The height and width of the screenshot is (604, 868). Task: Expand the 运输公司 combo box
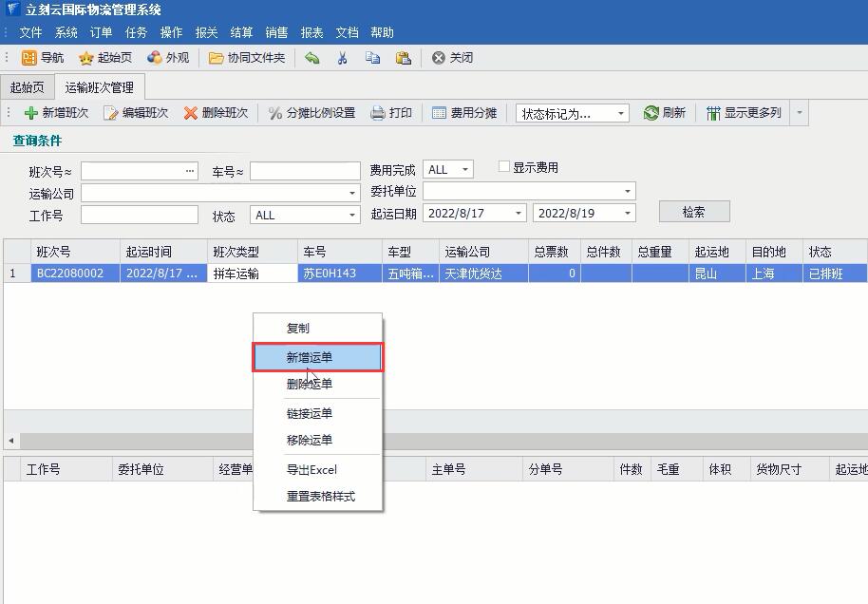pos(353,193)
